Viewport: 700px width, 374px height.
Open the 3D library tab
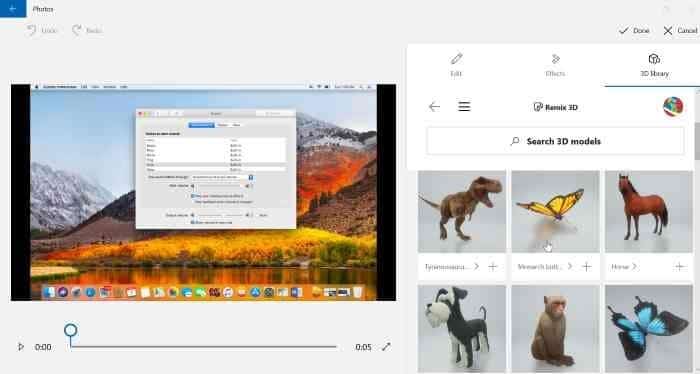pos(654,65)
